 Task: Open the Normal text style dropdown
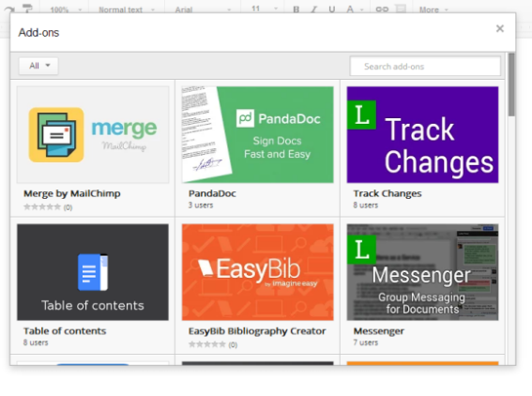coord(127,9)
